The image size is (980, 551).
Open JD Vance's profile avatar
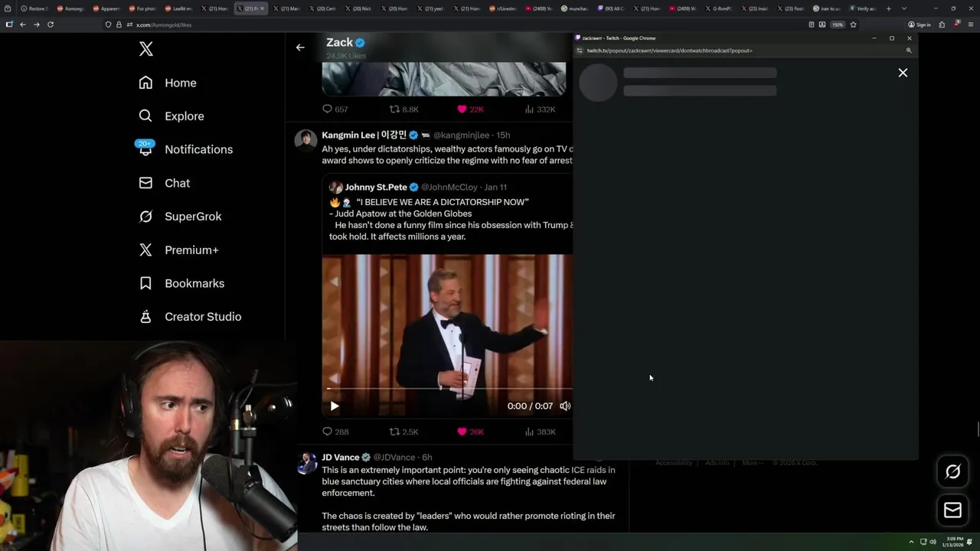click(x=306, y=462)
